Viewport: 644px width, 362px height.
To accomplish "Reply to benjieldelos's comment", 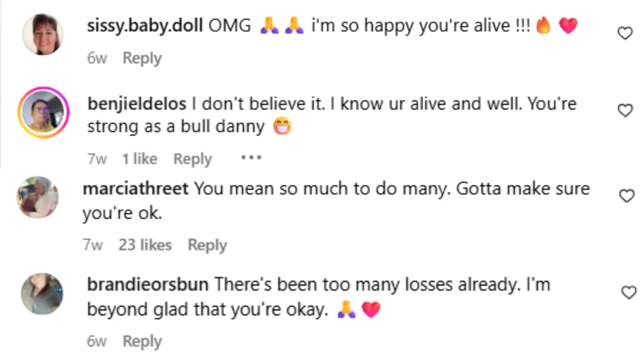I will (x=193, y=159).
